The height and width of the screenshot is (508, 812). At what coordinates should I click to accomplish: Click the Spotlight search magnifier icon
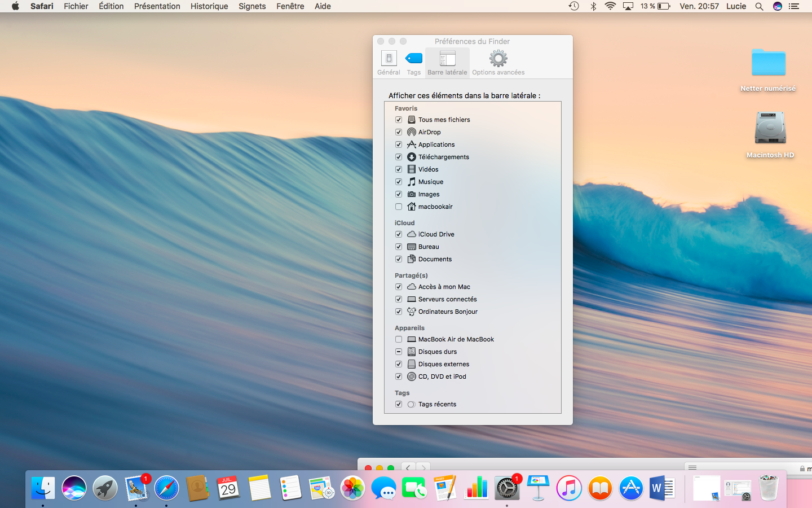tap(759, 6)
